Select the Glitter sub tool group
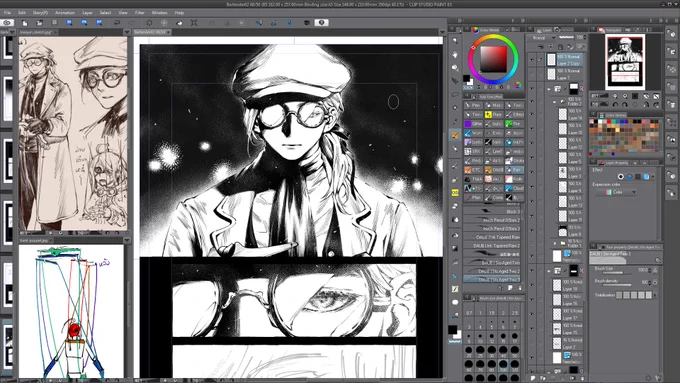Viewport: 680px width, 383px height. click(x=473, y=124)
